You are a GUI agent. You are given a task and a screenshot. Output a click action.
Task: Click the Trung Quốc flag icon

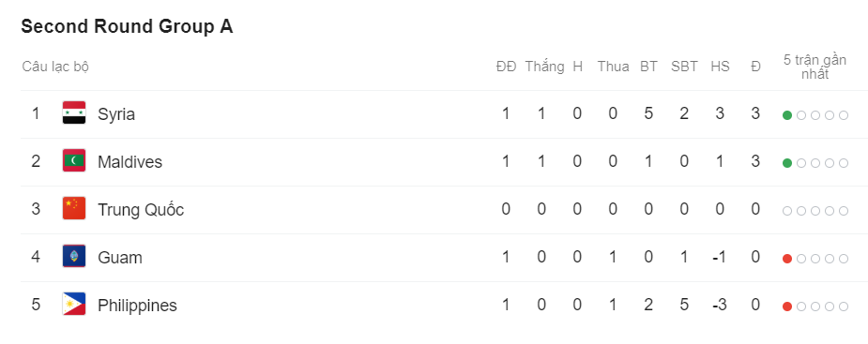(x=73, y=208)
